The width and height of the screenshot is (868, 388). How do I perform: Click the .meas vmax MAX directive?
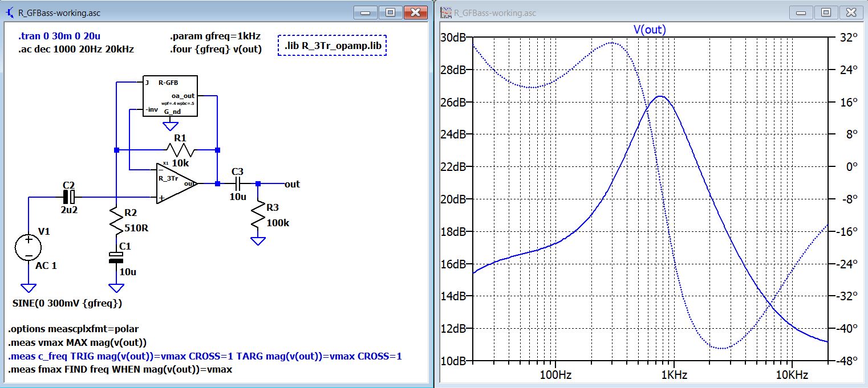coord(78,342)
